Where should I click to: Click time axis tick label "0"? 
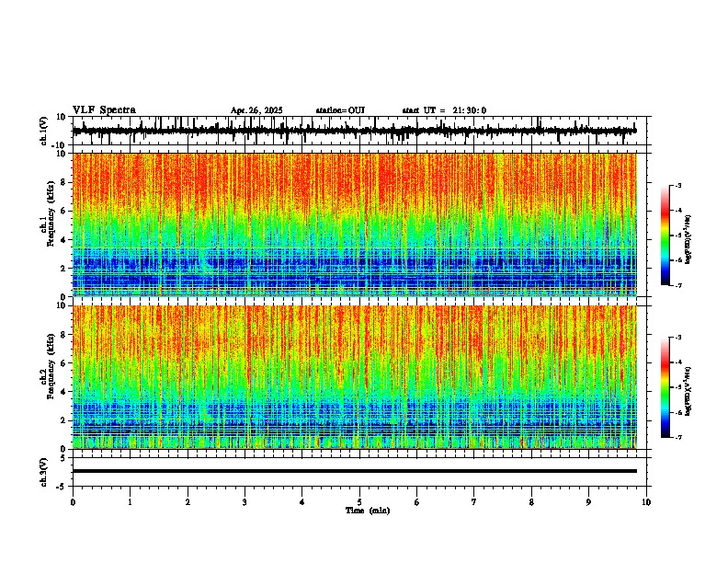(x=73, y=502)
